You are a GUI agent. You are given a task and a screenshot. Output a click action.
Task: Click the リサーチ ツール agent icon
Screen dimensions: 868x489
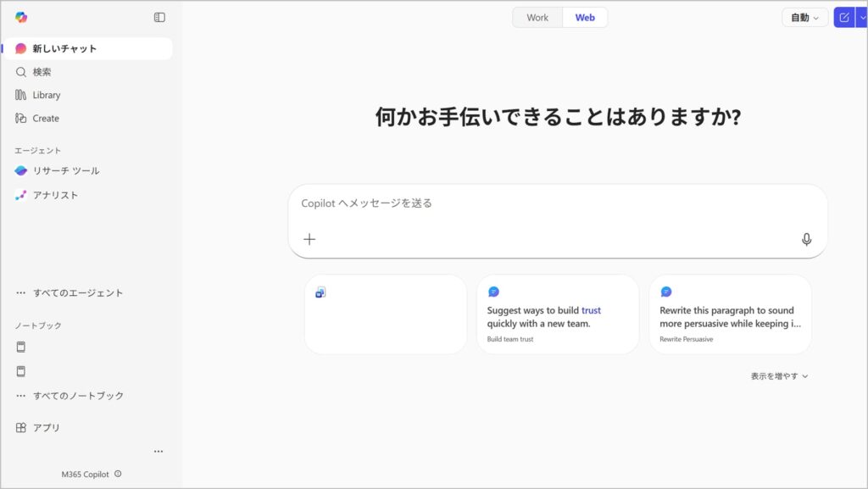[21, 170]
